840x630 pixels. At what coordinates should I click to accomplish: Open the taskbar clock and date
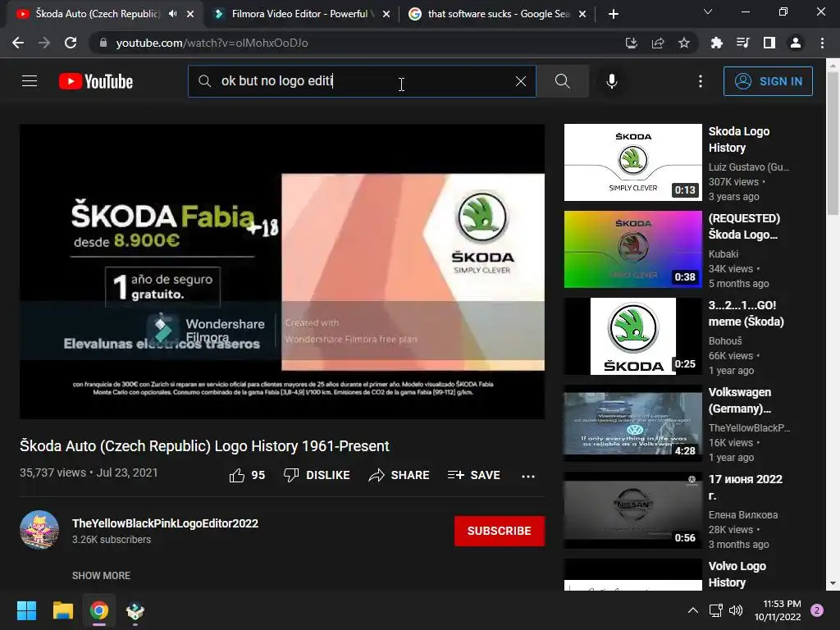(x=778, y=610)
